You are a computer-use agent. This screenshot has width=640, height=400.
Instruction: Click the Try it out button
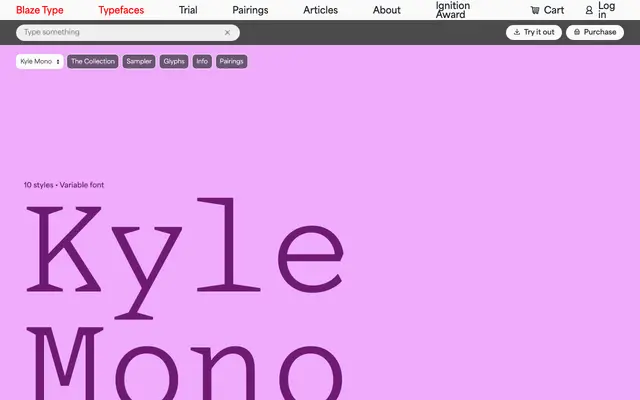click(x=534, y=32)
